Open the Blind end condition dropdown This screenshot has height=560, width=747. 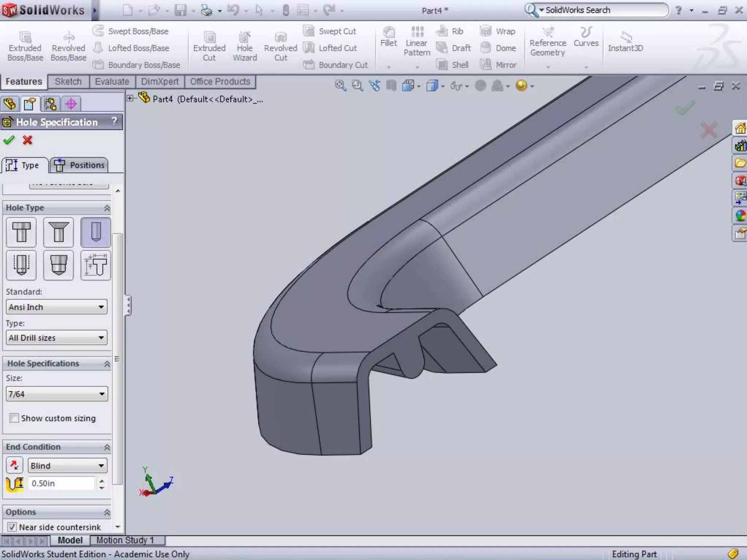click(67, 466)
